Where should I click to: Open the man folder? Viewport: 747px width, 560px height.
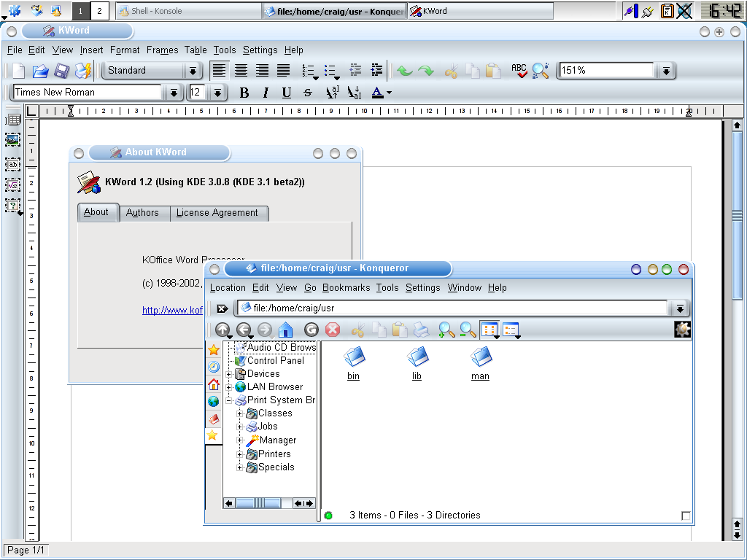tap(480, 363)
